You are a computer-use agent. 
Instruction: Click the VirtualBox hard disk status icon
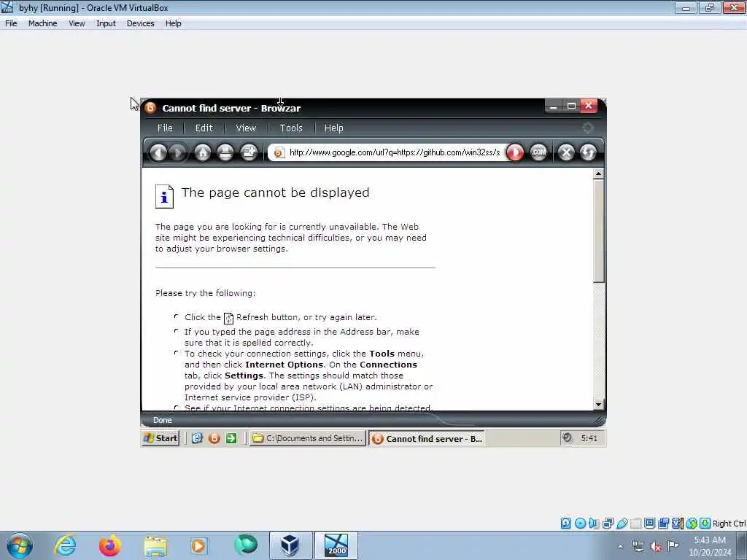(565, 524)
